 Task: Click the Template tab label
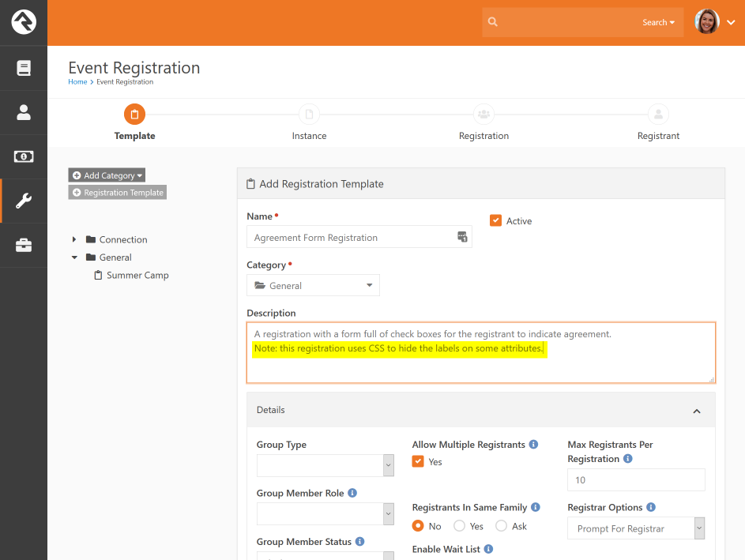click(134, 136)
